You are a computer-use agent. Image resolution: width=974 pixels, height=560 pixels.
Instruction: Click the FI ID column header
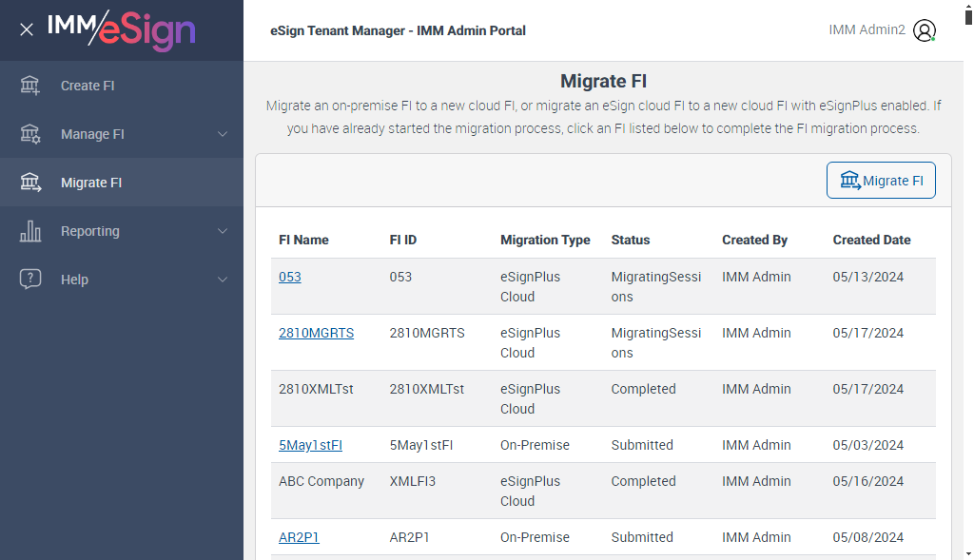coord(403,240)
